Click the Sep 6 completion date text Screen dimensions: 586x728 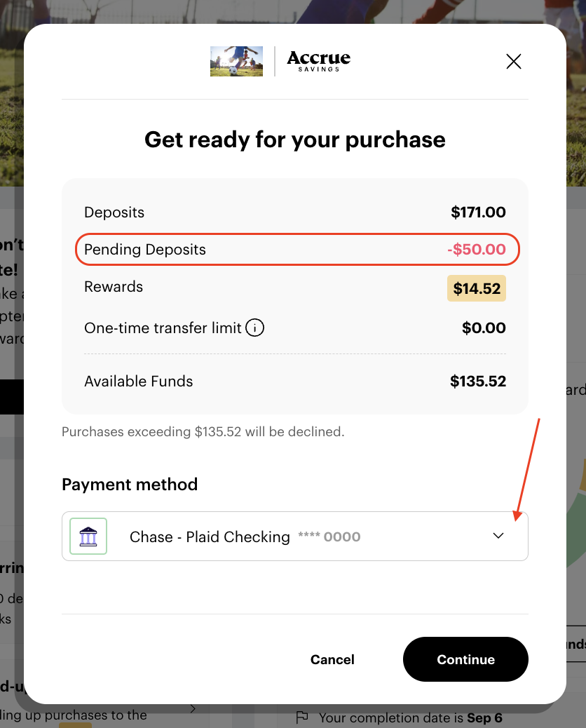coord(486,718)
